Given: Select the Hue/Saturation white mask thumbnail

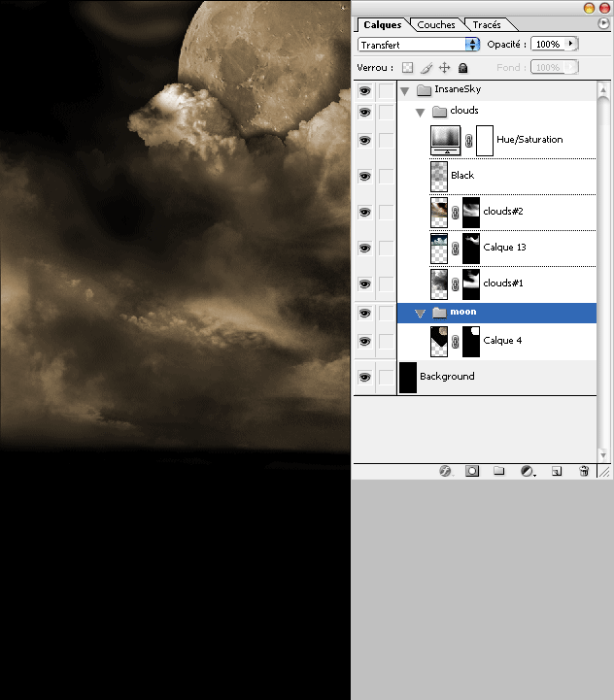Looking at the screenshot, I should pyautogui.click(x=485, y=141).
